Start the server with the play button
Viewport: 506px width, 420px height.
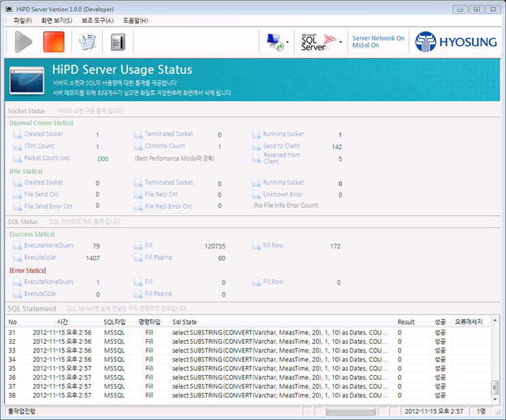click(x=24, y=42)
